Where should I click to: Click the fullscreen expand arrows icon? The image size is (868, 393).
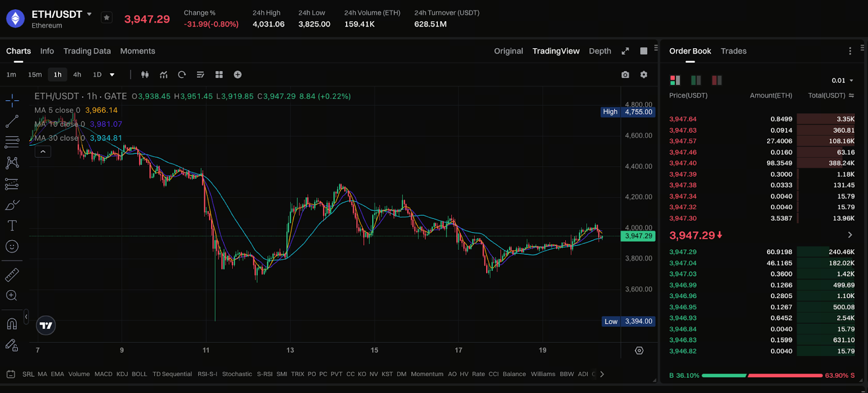click(x=625, y=51)
